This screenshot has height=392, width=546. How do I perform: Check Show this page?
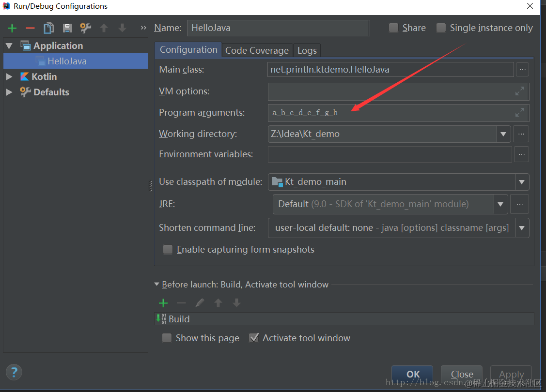click(167, 338)
